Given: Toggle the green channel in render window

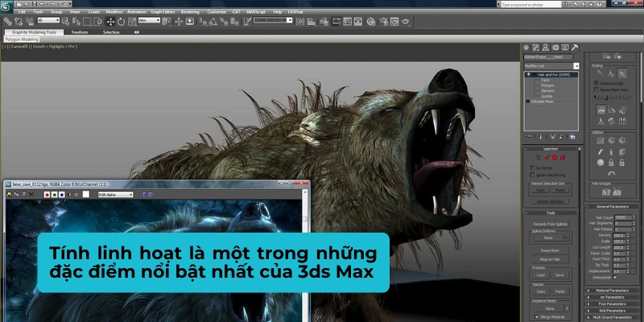Looking at the screenshot, I should (x=54, y=195).
